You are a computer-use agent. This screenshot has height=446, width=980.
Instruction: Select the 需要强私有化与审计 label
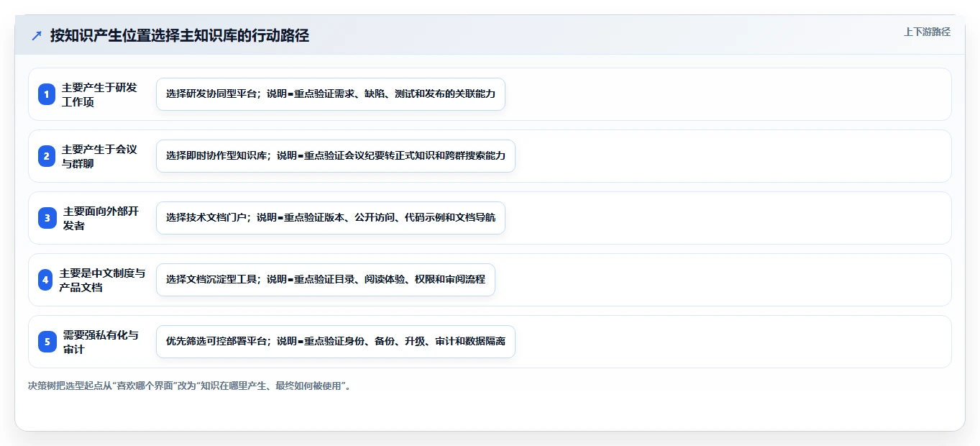pyautogui.click(x=101, y=342)
